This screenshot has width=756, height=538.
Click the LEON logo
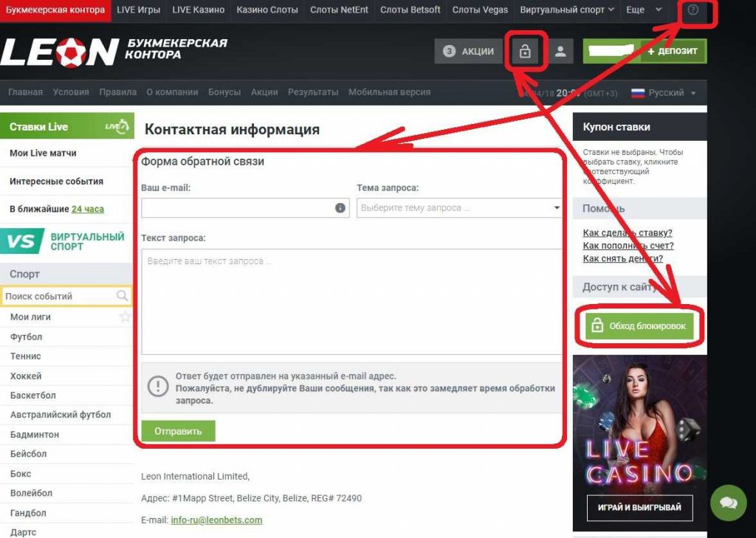pos(59,52)
